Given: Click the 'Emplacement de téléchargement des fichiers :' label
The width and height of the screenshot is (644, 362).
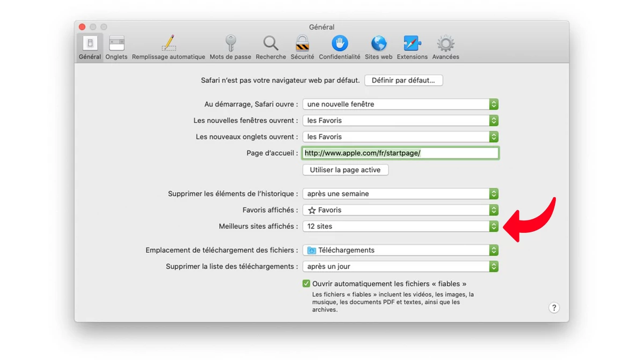Looking at the screenshot, I should click(222, 250).
